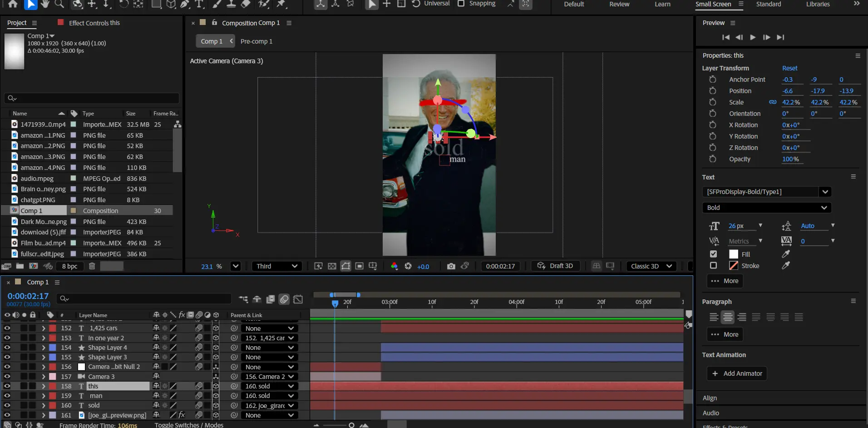Take a snapshot with camera icon
This screenshot has height=428, width=868.
(451, 266)
